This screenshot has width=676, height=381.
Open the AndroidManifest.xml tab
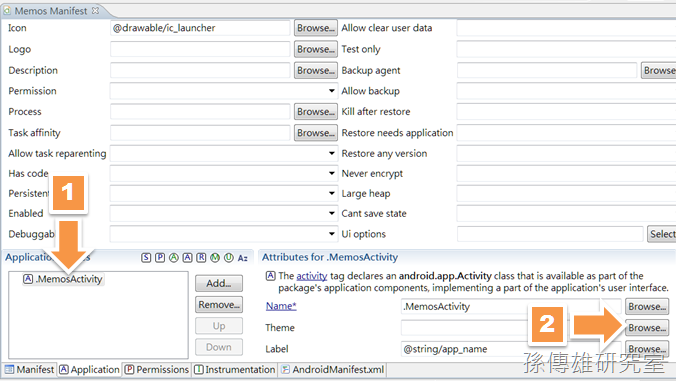click(332, 370)
